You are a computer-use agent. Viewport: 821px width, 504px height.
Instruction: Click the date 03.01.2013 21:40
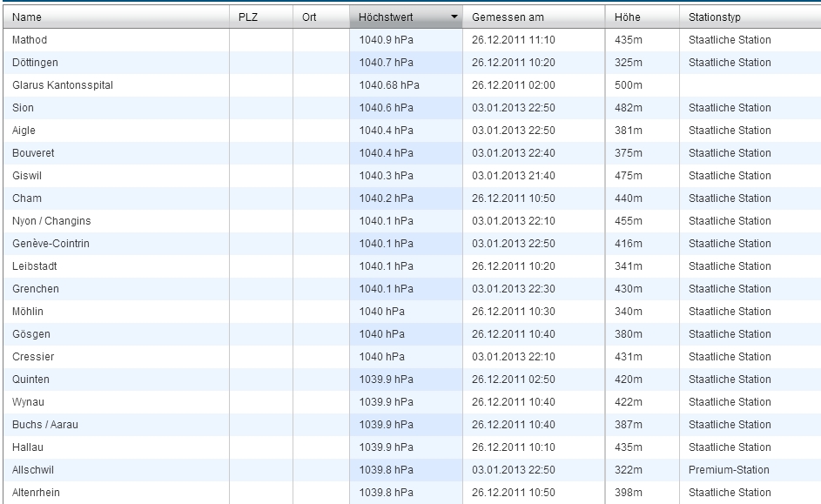tap(513, 175)
